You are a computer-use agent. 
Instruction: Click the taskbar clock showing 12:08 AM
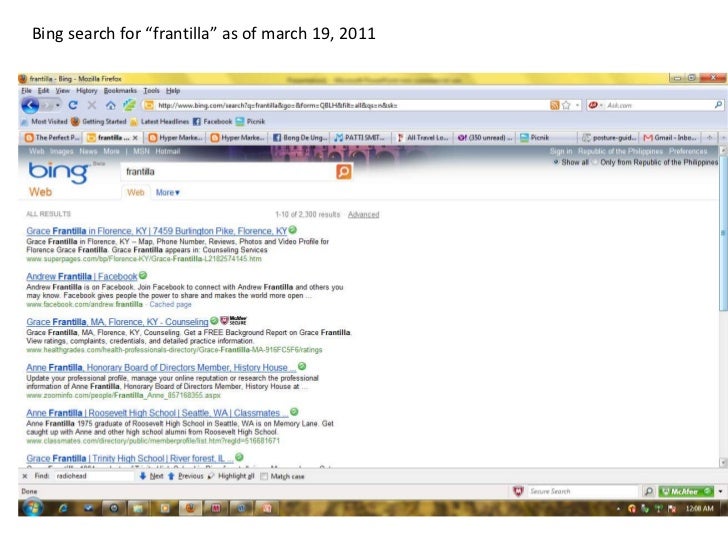699,508
